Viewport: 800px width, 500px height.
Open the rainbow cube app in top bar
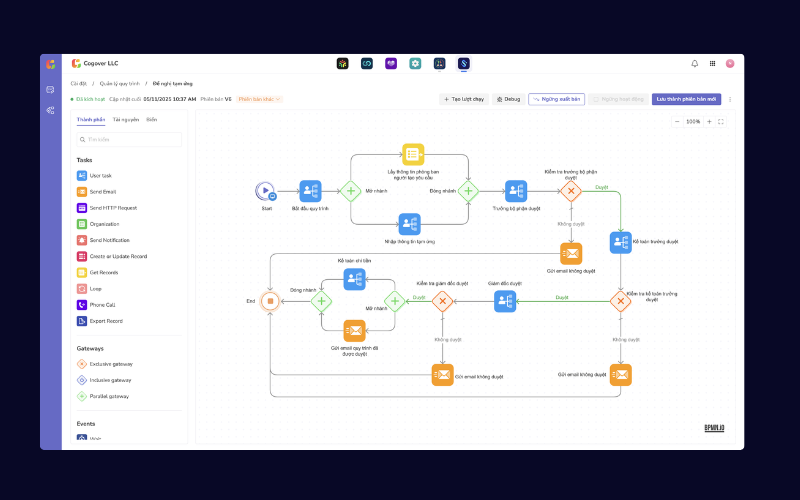tap(342, 64)
